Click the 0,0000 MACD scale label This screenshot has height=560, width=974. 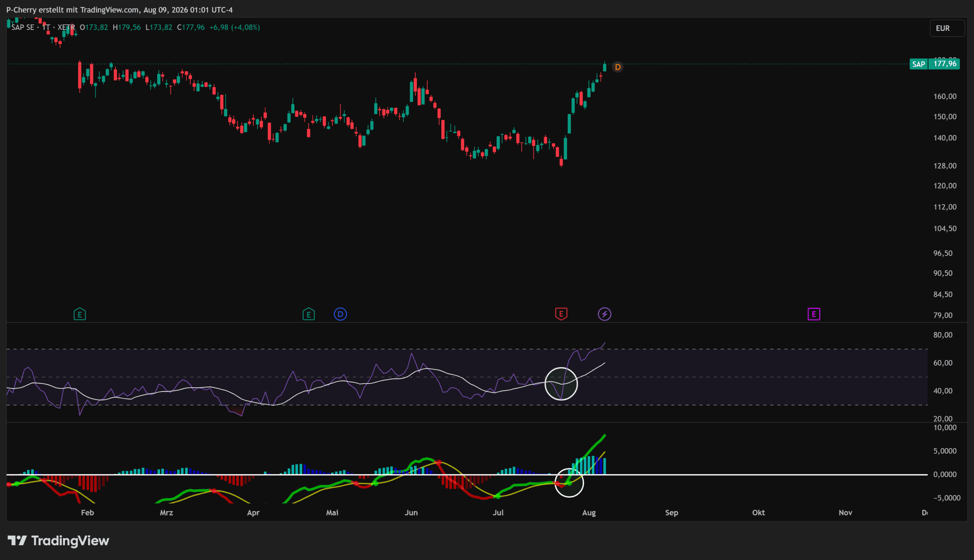[945, 475]
